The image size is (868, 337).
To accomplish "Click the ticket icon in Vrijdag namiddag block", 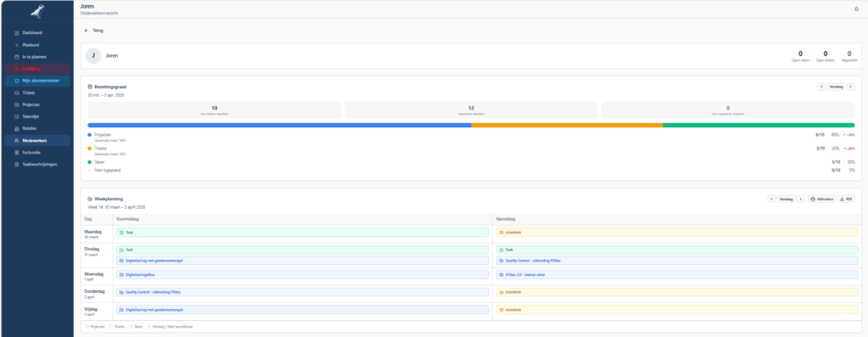I will coord(502,309).
